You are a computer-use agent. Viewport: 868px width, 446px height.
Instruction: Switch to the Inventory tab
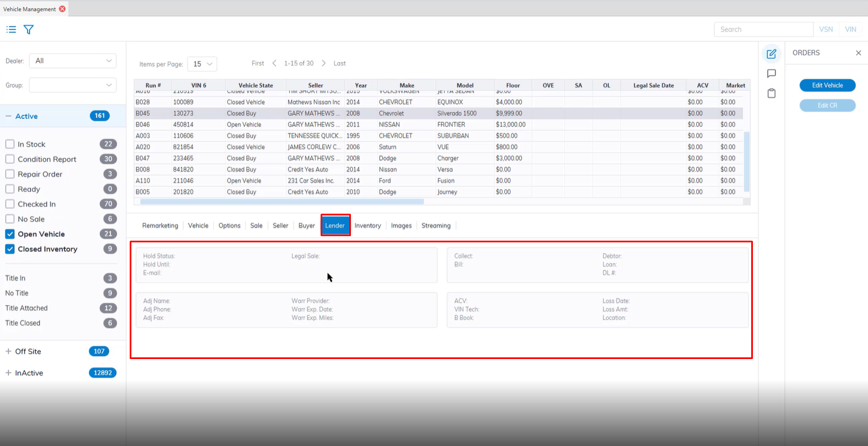tap(368, 226)
